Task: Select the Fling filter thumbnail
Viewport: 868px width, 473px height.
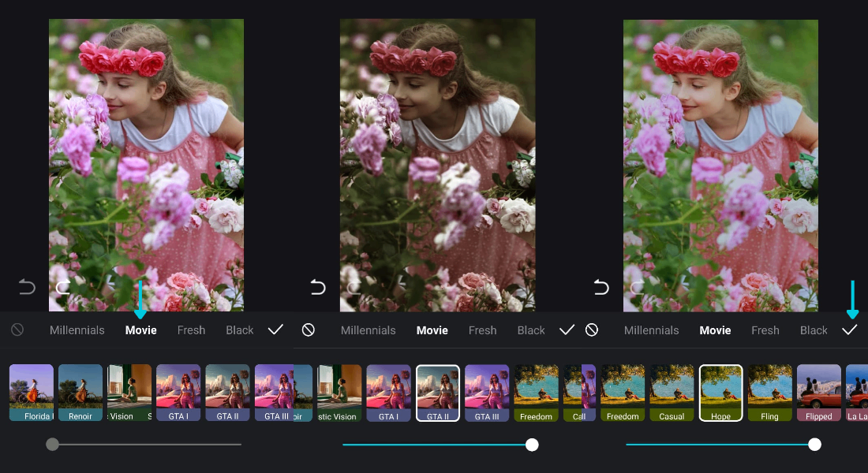Action: pos(770,393)
